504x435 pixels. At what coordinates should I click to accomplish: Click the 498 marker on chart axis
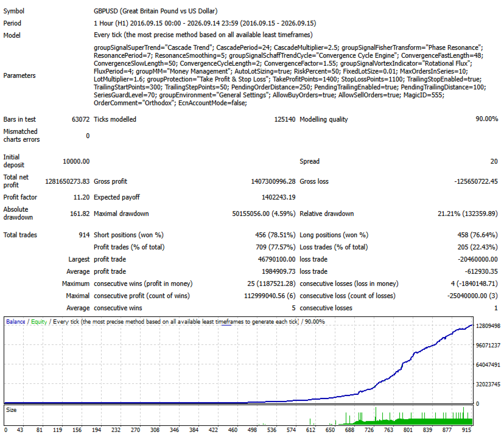tap(252, 430)
